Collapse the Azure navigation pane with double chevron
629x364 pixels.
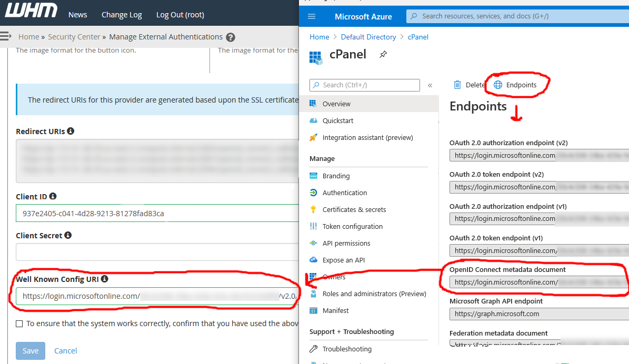430,85
